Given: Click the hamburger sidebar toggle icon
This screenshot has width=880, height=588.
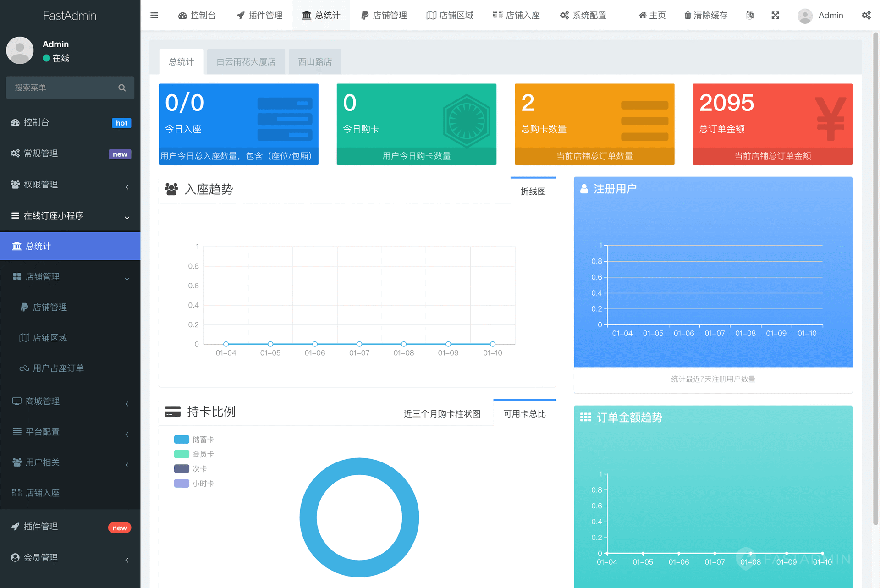Looking at the screenshot, I should pyautogui.click(x=154, y=15).
